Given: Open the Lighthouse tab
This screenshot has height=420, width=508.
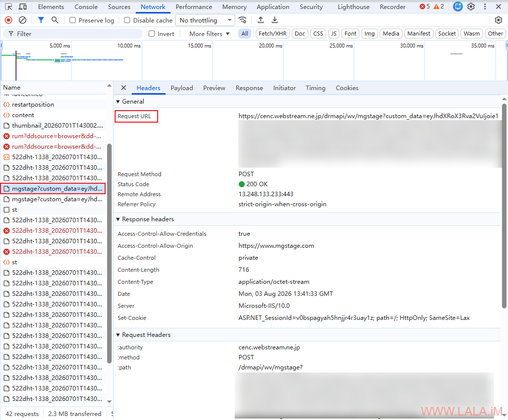Looking at the screenshot, I should coord(353,7).
